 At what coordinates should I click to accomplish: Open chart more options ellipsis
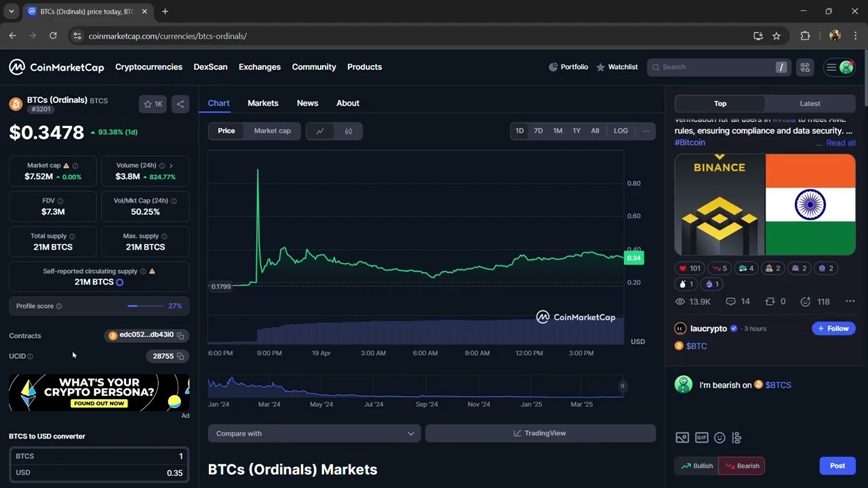click(x=646, y=131)
